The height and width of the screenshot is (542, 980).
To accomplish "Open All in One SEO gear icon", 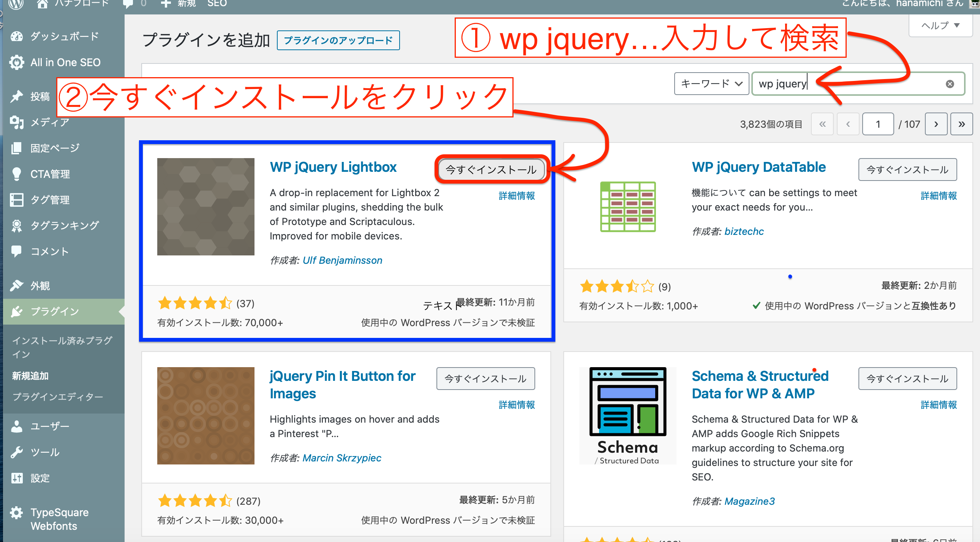I will (x=17, y=62).
